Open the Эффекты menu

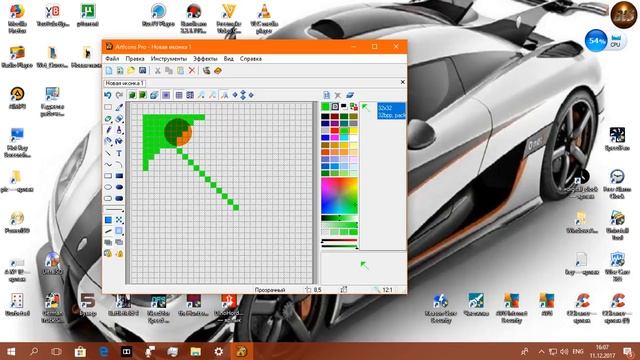coord(205,59)
